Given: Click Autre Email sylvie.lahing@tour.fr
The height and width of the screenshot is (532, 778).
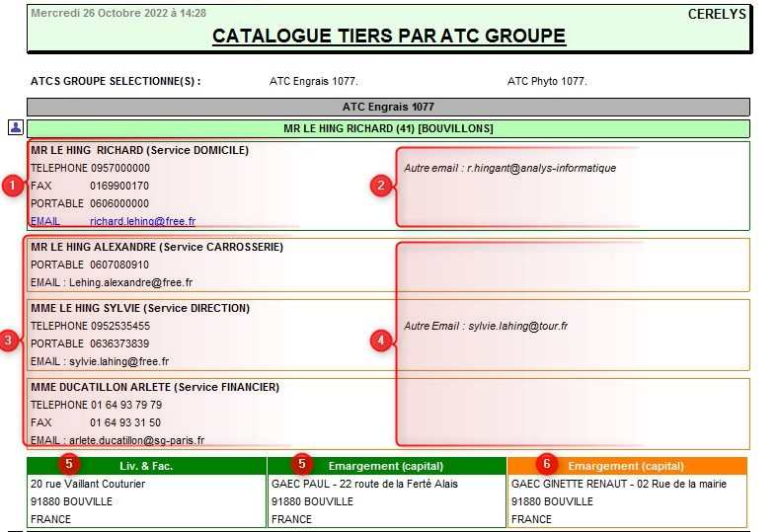Looking at the screenshot, I should [486, 326].
